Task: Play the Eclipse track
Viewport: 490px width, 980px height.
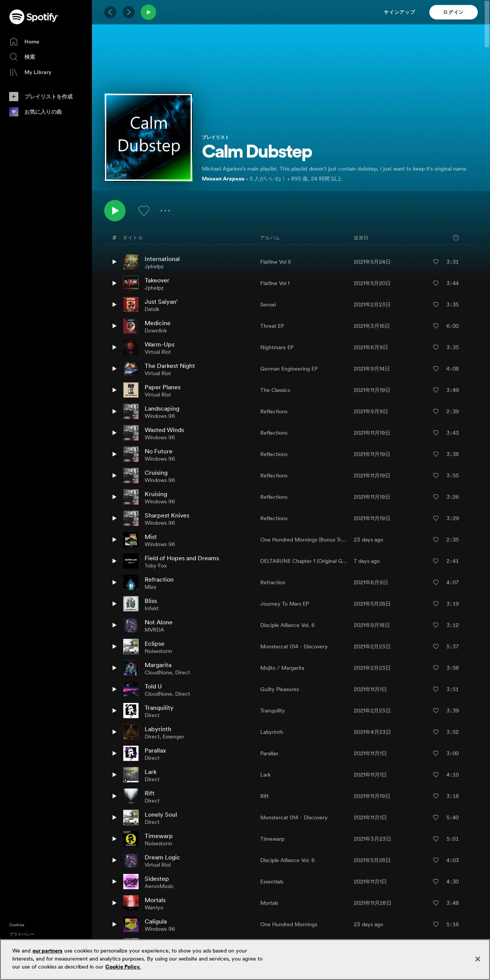Action: (114, 646)
